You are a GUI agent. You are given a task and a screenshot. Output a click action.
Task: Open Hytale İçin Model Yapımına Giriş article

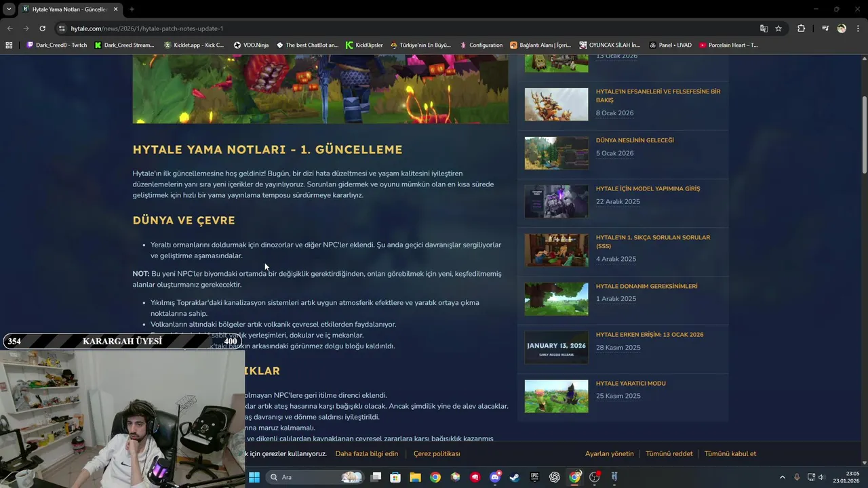click(648, 188)
